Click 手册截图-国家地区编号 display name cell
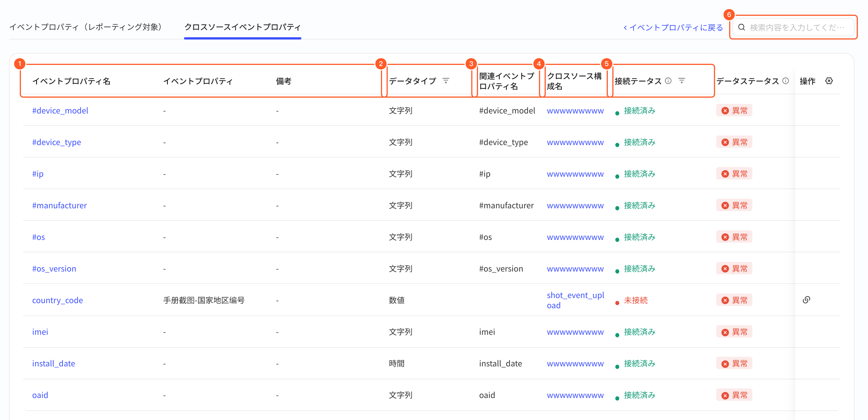The image size is (868, 420). [x=204, y=300]
